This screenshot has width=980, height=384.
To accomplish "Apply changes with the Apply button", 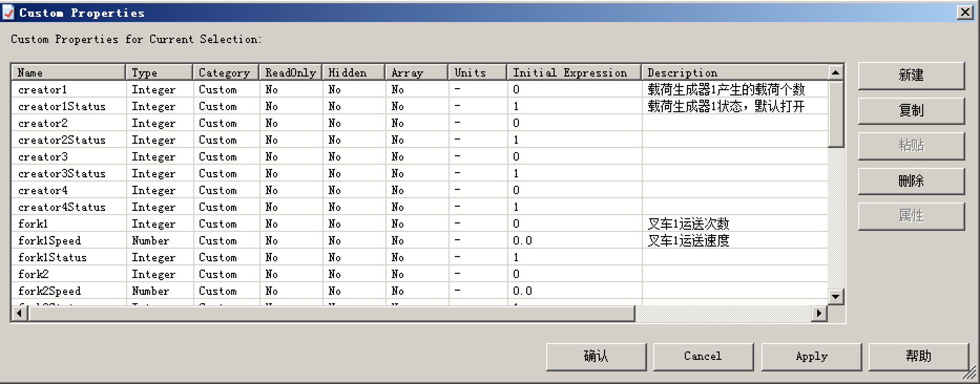I will coord(811,357).
